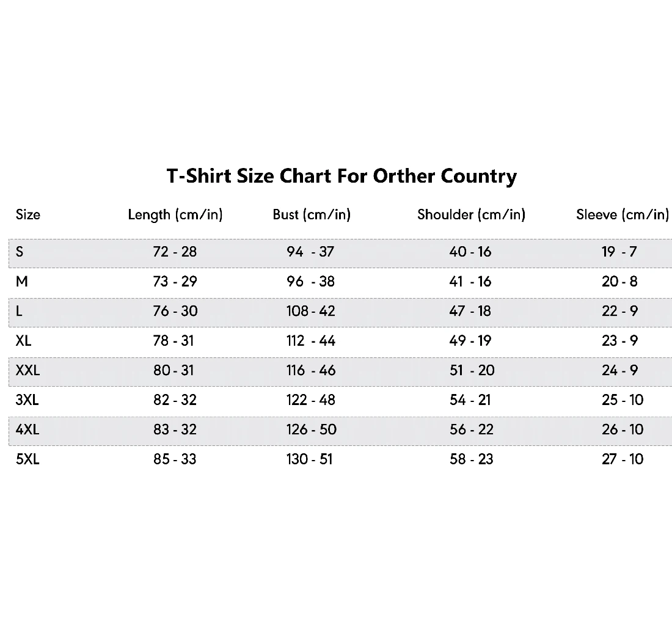Click the 27 - 10 sleeve value
The height and width of the screenshot is (628, 672).
pos(623,459)
